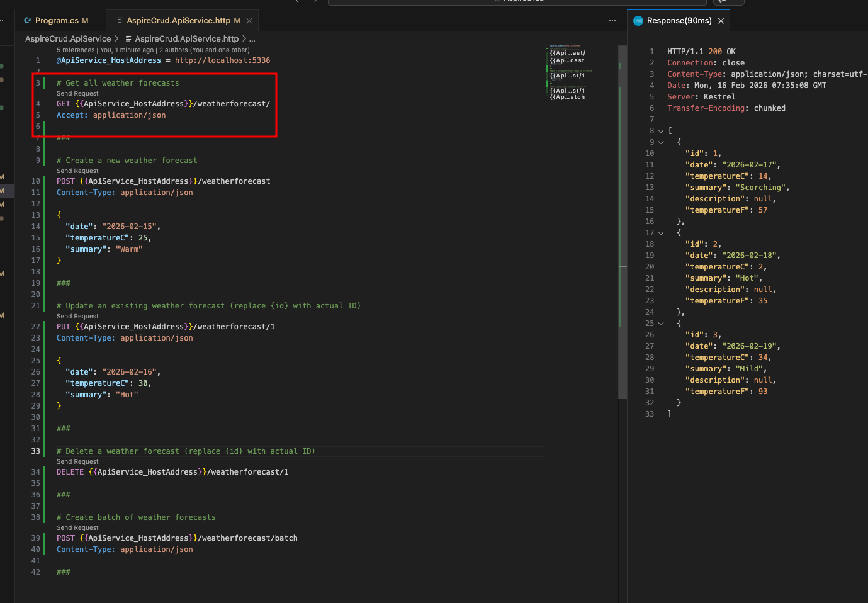Open the http://localhost:5336 link
The height and width of the screenshot is (603, 868).
[x=222, y=60]
